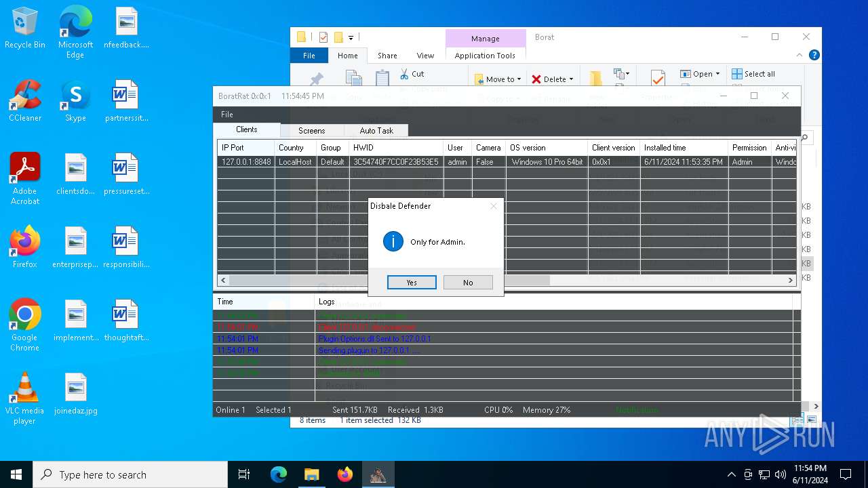Sort clients by HWID column
The width and height of the screenshot is (868, 488).
pyautogui.click(x=396, y=148)
